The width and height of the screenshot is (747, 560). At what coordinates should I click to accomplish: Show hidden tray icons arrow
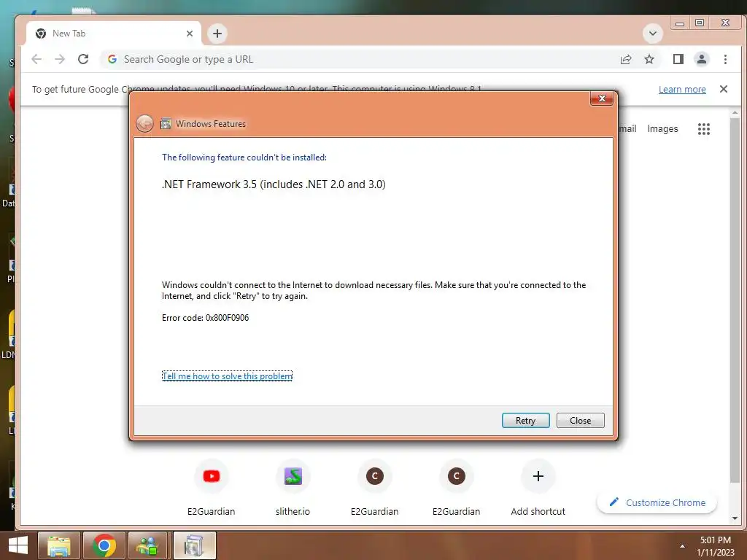(x=682, y=546)
